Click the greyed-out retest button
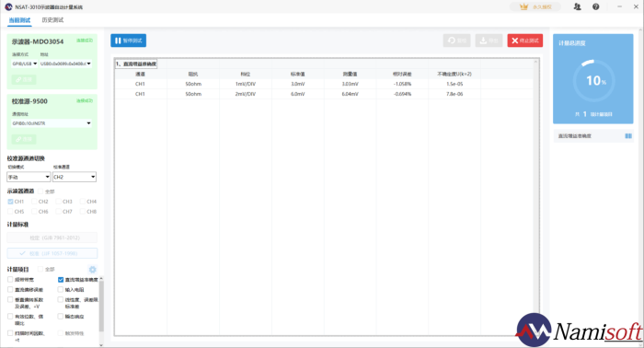644x348 pixels. tap(456, 41)
